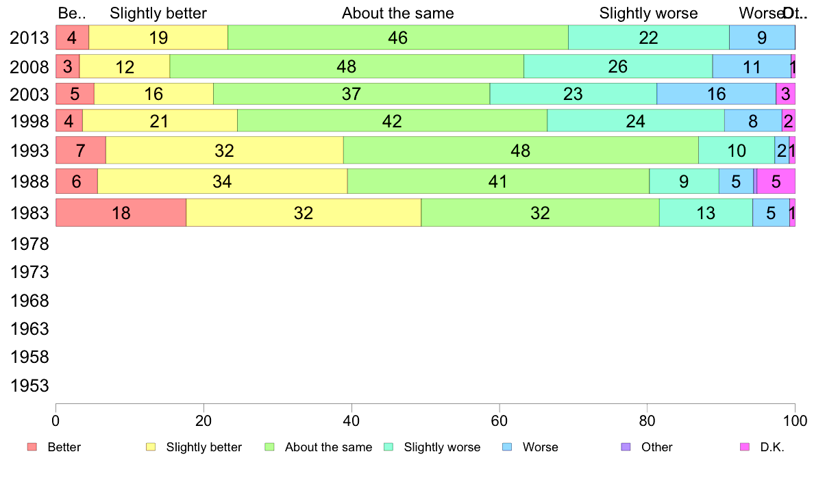The image size is (814, 504).
Task: Click the 1988 Slightly better segment 34
Action: point(222,181)
